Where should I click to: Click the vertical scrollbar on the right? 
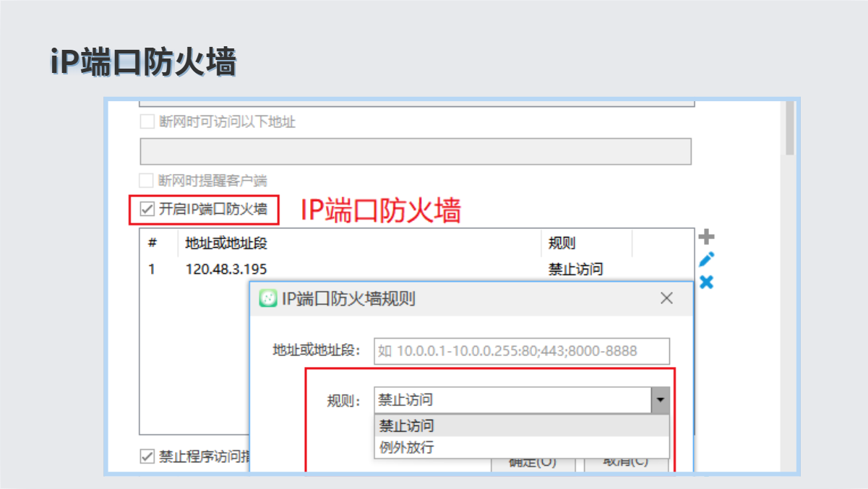coord(789,130)
